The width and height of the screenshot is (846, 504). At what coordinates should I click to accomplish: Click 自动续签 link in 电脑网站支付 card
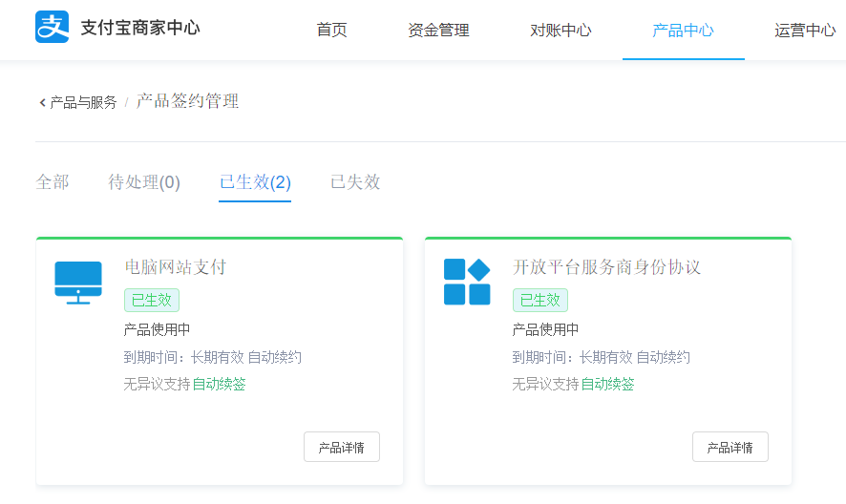pyautogui.click(x=219, y=385)
